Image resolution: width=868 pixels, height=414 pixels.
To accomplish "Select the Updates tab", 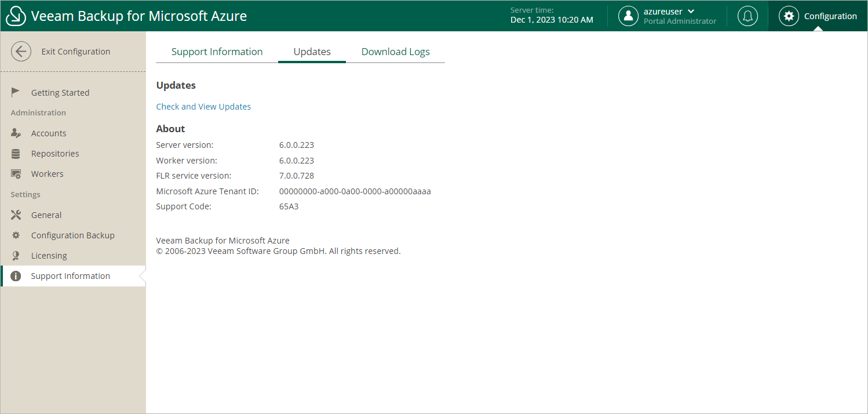I will pos(312,52).
